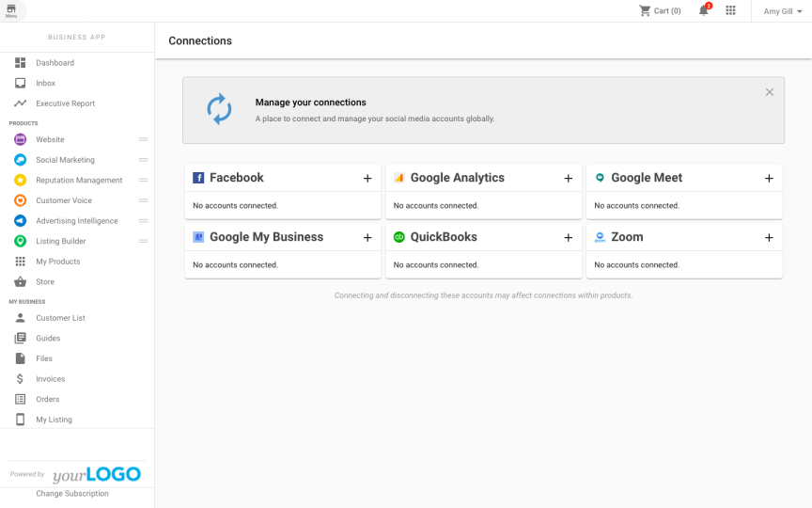Click the Zoom logo icon
The image size is (812, 508).
[600, 237]
